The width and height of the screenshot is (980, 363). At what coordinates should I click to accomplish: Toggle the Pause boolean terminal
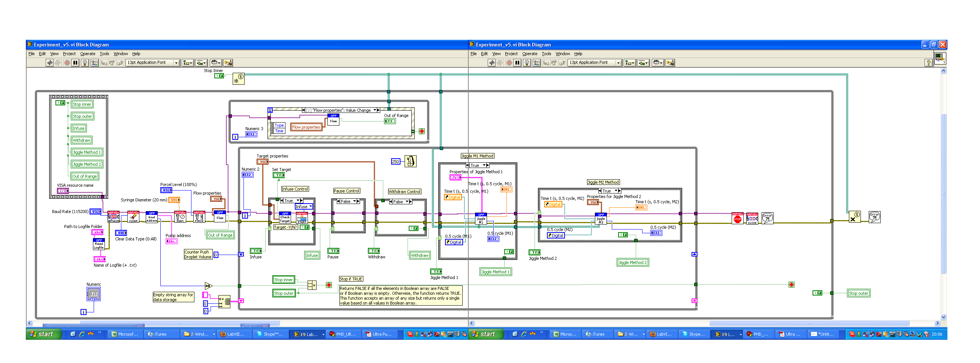pyautogui.click(x=333, y=251)
